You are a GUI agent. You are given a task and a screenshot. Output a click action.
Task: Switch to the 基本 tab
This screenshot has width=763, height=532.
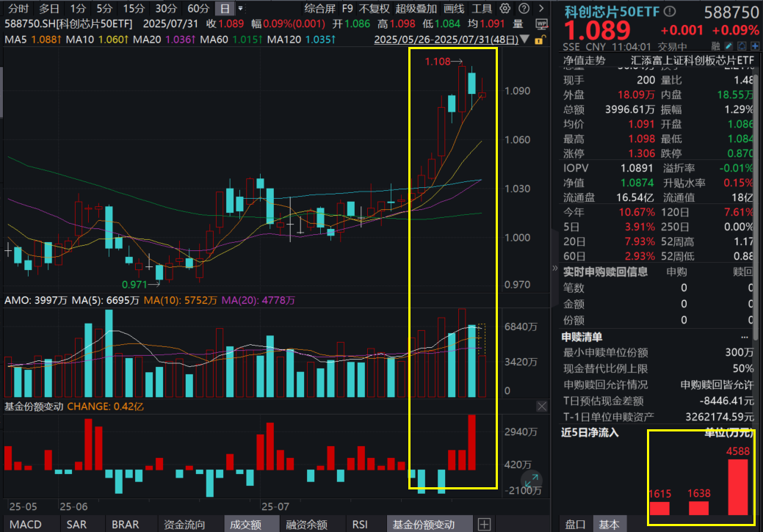(x=610, y=524)
